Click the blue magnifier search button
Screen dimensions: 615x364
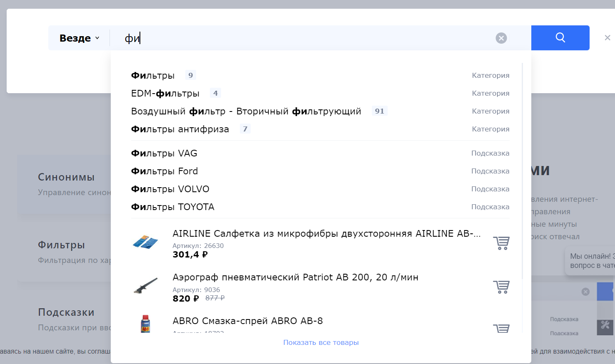click(560, 38)
